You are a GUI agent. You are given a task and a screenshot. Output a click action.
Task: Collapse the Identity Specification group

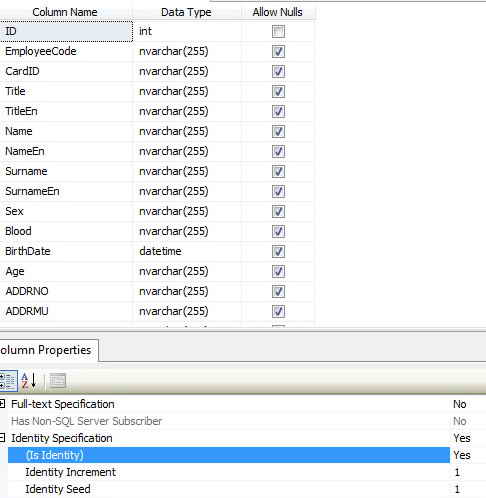(x=2, y=438)
